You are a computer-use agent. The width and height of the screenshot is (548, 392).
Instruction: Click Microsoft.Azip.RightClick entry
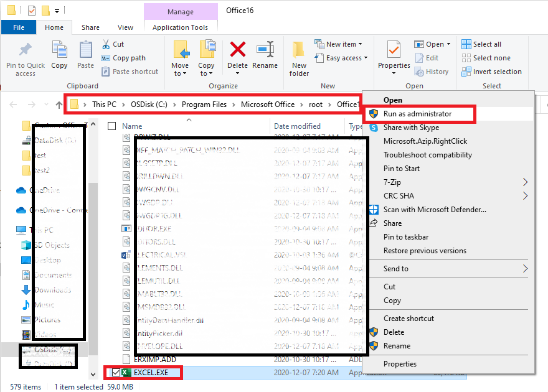[425, 141]
